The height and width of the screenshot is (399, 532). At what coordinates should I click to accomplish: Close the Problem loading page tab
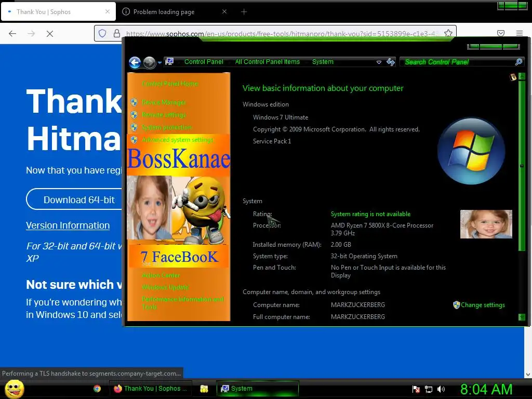pos(224,11)
